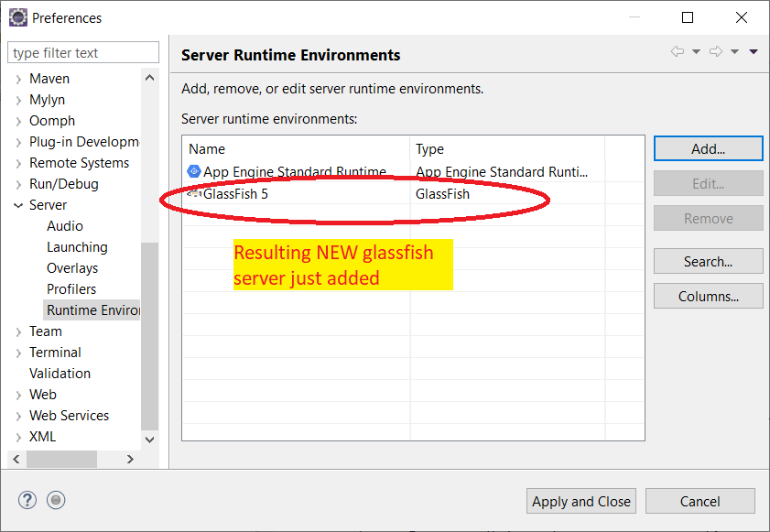Image resolution: width=770 pixels, height=532 pixels.
Task: Collapse the Server tree node
Action: click(18, 205)
